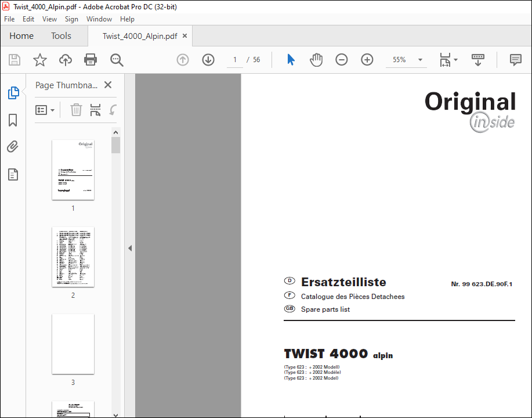Activate the Selection arrow tool

click(x=291, y=60)
